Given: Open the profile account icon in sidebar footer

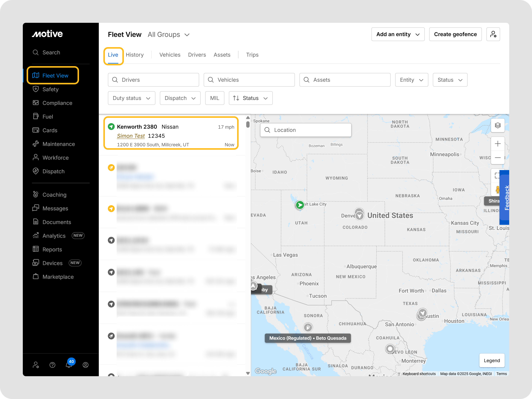Looking at the screenshot, I should pyautogui.click(x=85, y=365).
